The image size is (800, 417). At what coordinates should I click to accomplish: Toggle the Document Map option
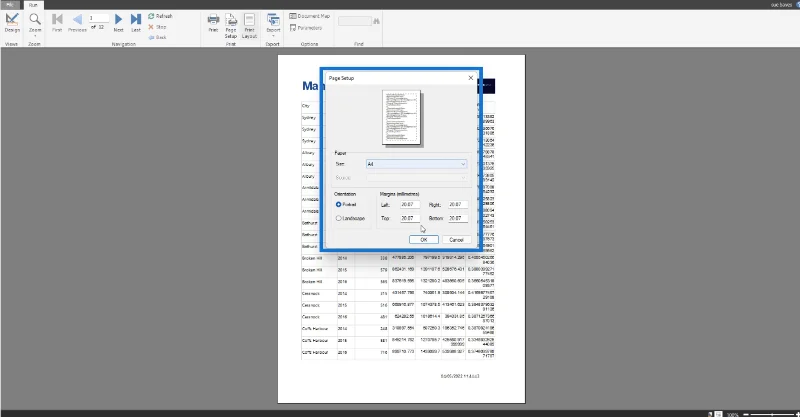point(310,16)
